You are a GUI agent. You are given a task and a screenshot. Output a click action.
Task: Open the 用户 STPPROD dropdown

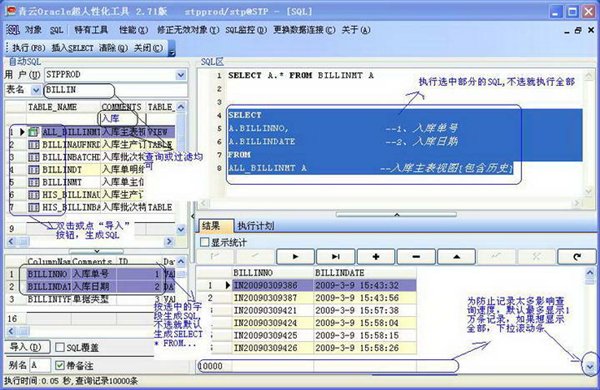(181, 75)
